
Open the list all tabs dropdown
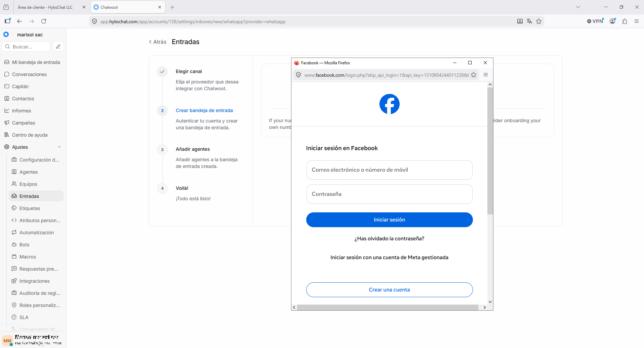578,7
